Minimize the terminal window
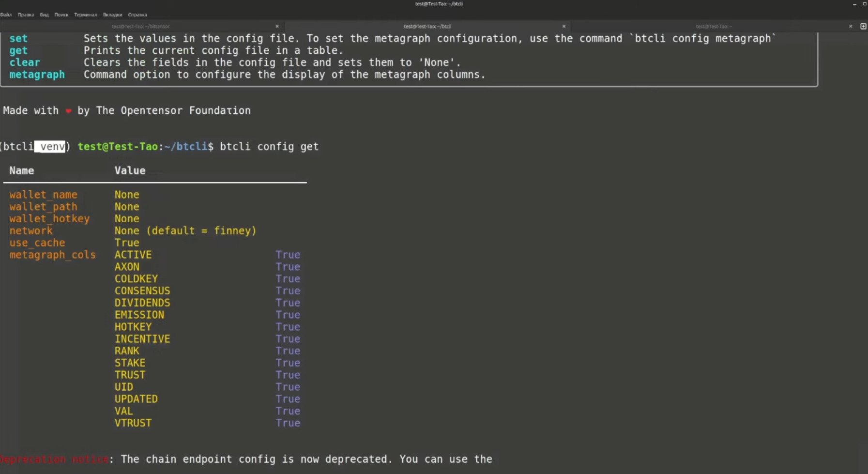 854,4
